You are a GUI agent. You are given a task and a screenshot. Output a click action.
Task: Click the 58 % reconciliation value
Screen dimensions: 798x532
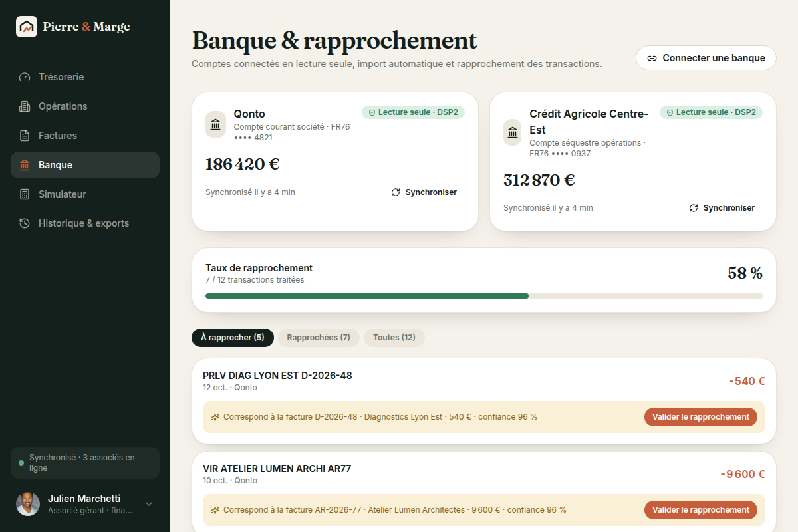[745, 273]
